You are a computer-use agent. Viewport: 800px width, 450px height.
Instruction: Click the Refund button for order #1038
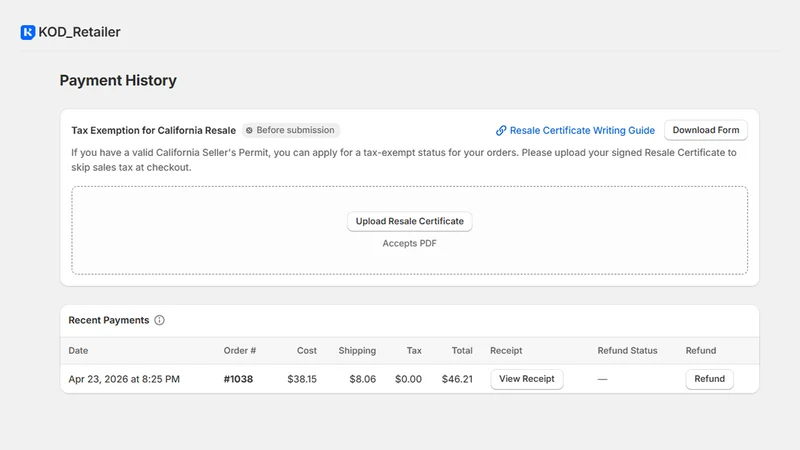(x=709, y=379)
